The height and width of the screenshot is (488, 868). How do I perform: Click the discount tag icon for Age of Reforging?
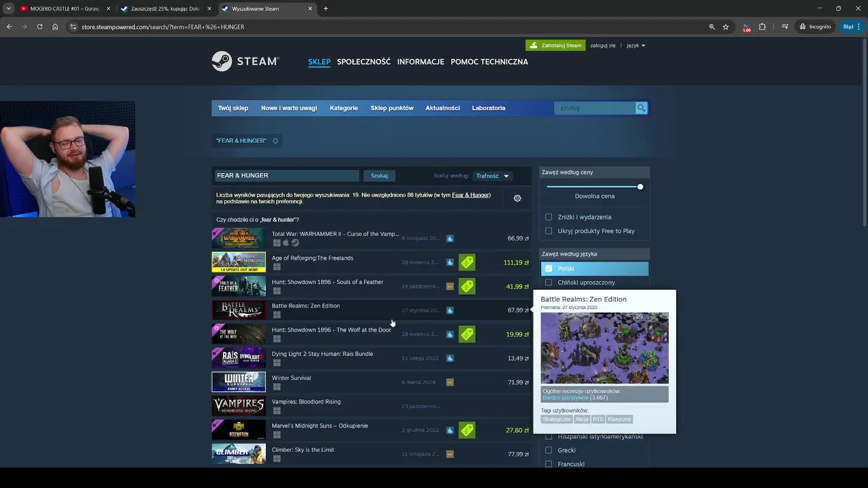(x=467, y=262)
